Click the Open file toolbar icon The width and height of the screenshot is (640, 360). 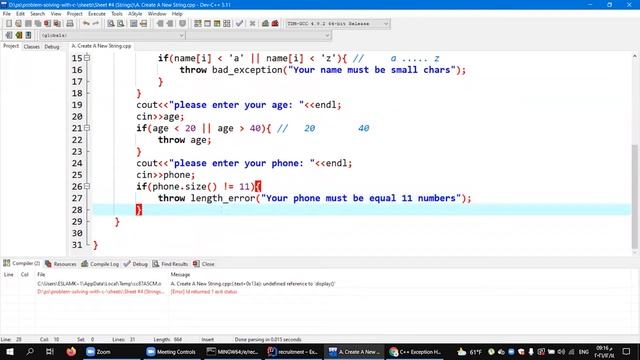[x=18, y=24]
